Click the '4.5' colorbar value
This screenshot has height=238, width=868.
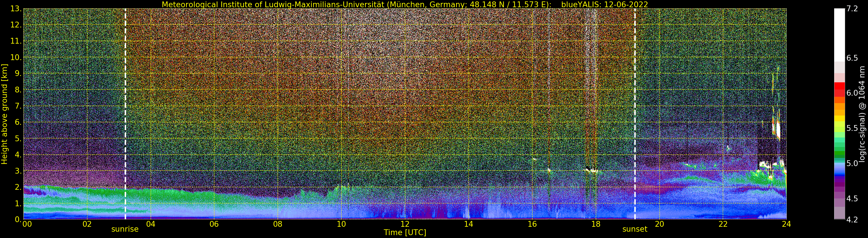pyautogui.click(x=852, y=198)
